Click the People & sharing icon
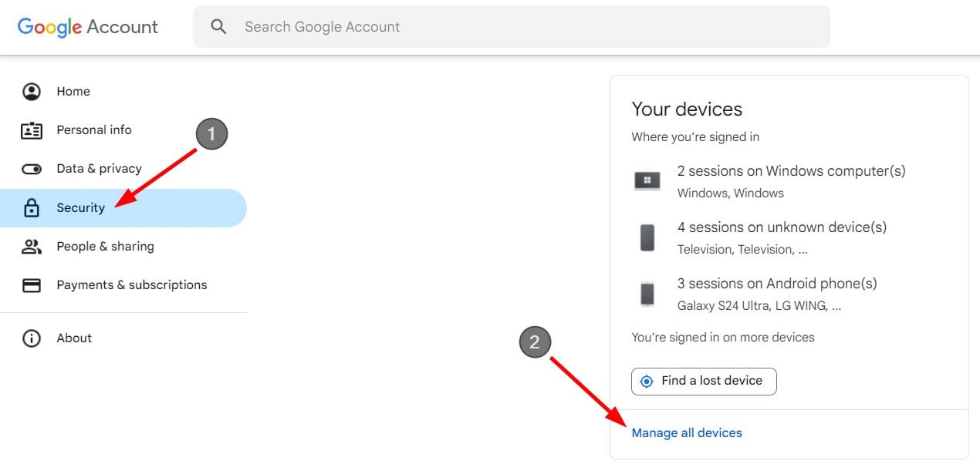980x471 pixels. coord(32,247)
